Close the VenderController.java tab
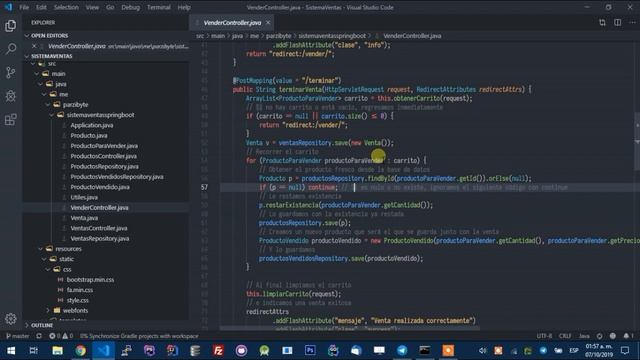This screenshot has width=640, height=360. 268,22
